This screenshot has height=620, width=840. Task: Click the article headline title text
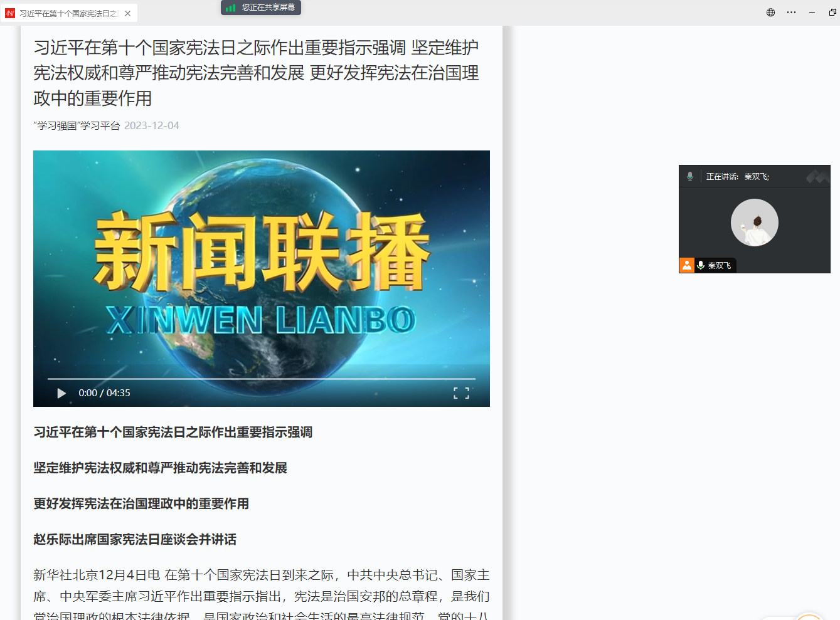click(x=256, y=73)
